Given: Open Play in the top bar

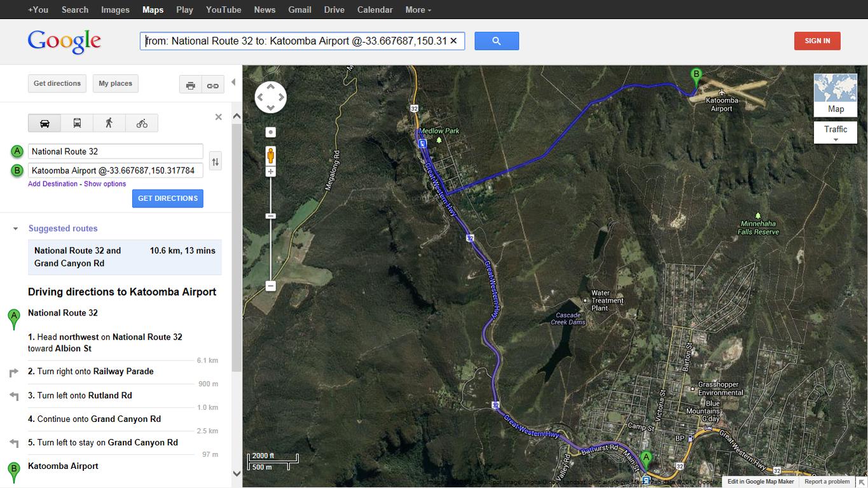Looking at the screenshot, I should click(184, 10).
